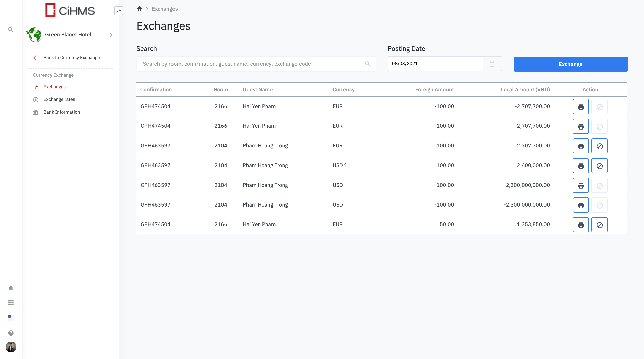Open the apps grid launcher
The width and height of the screenshot is (644, 359).
[11, 303]
